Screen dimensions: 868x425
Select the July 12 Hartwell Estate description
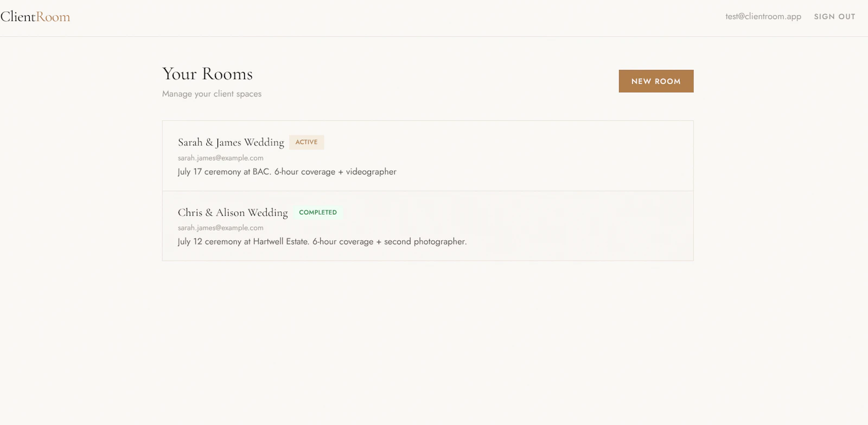[322, 242]
